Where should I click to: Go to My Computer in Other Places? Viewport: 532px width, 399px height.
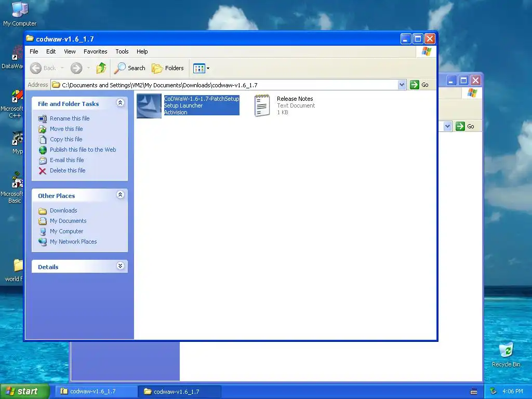click(x=66, y=231)
